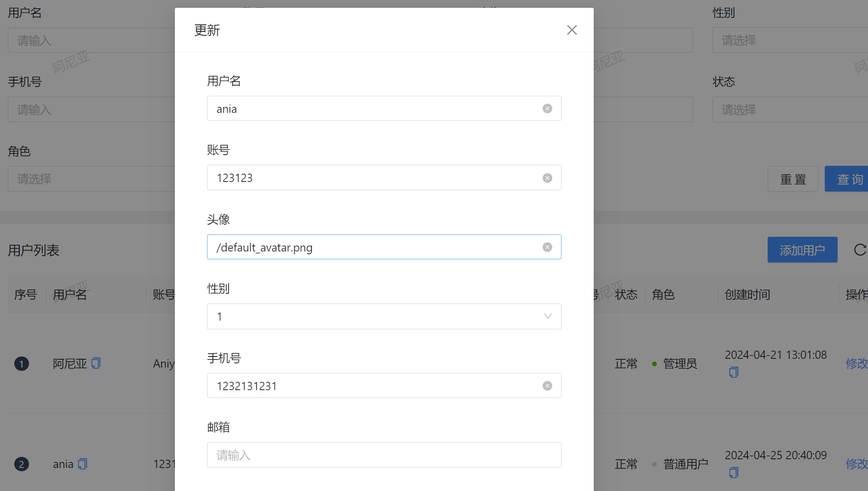Image resolution: width=868 pixels, height=491 pixels.
Task: Focus background 手机号 search input
Action: 91,110
